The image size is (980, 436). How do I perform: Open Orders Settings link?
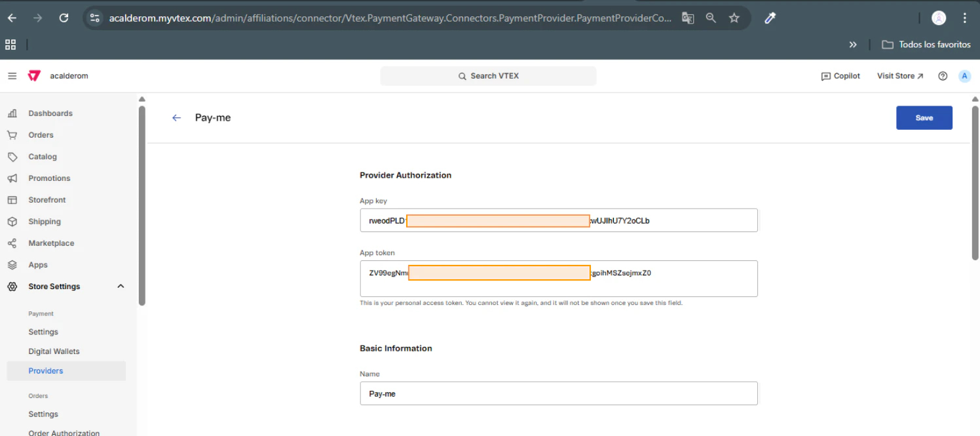43,414
